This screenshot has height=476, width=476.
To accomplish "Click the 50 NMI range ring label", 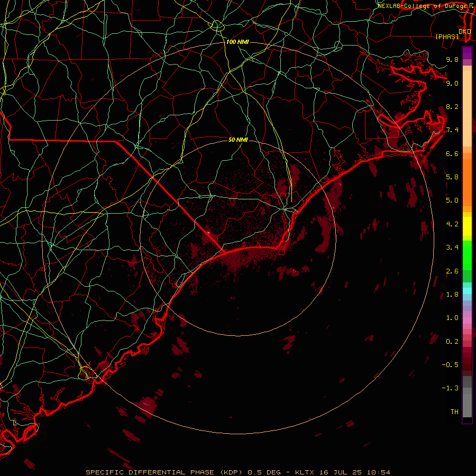I will coord(238,140).
